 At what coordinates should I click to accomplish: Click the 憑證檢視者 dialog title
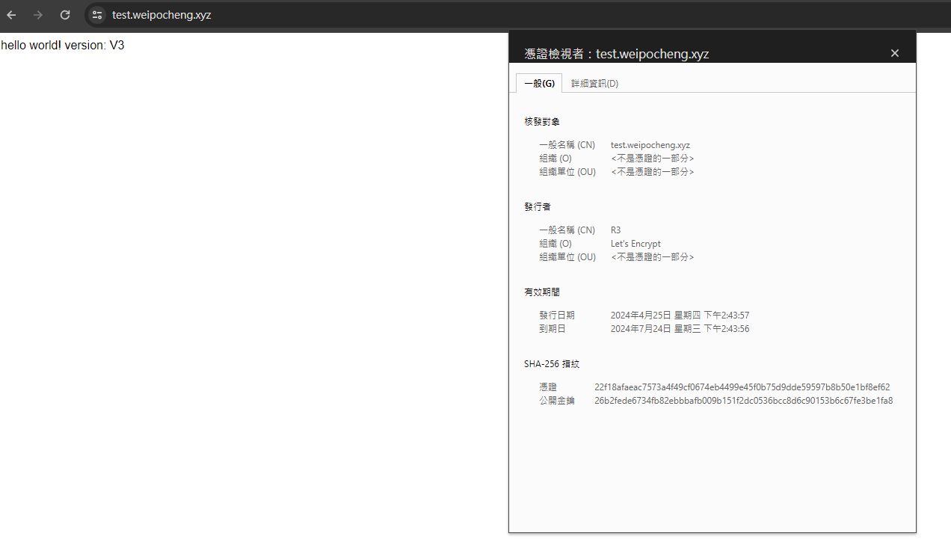coord(617,54)
